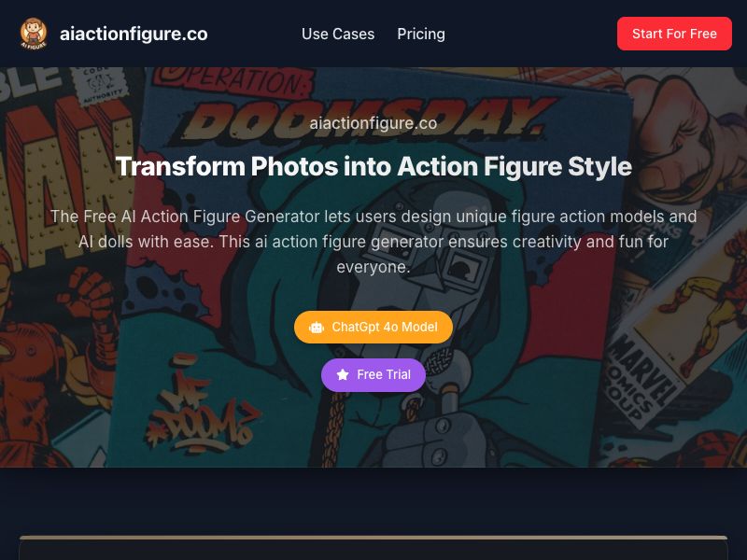Click the Start For Free button
This screenshot has height=560, width=747.
[x=674, y=34]
